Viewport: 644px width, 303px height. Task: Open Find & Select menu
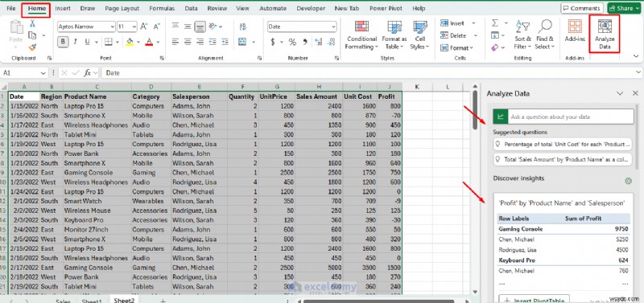click(x=545, y=35)
